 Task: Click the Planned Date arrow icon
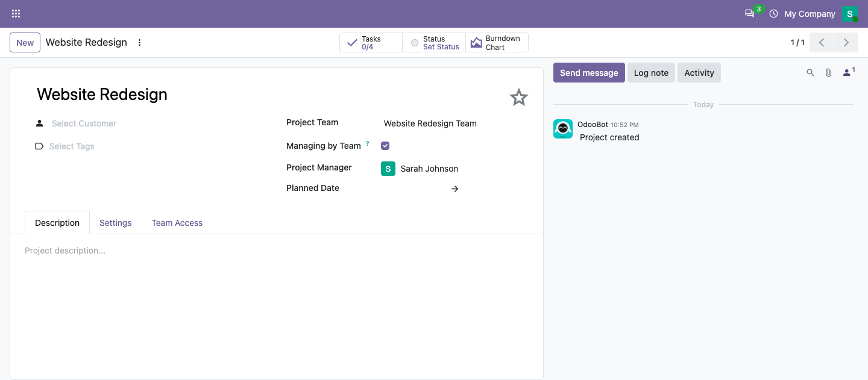point(455,189)
